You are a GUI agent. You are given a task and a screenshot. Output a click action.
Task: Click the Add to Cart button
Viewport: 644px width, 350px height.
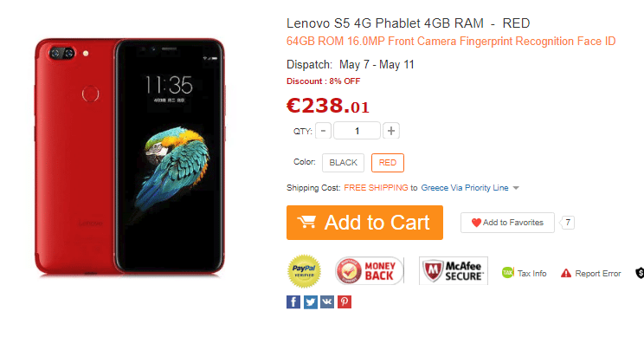[364, 223]
